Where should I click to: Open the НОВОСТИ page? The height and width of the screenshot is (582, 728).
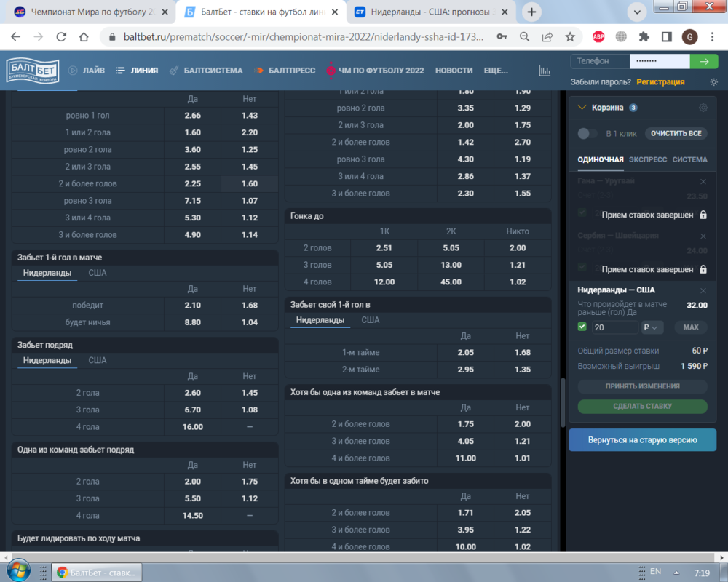[454, 71]
